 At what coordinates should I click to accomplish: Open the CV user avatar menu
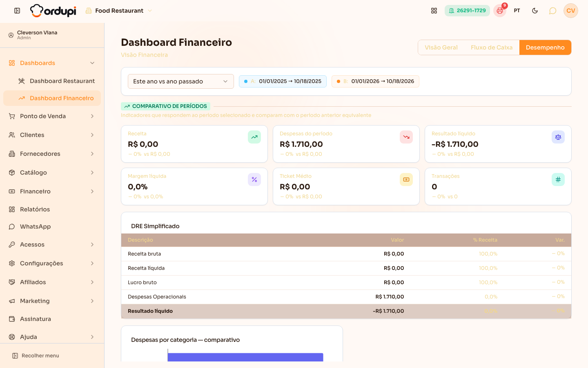(571, 11)
